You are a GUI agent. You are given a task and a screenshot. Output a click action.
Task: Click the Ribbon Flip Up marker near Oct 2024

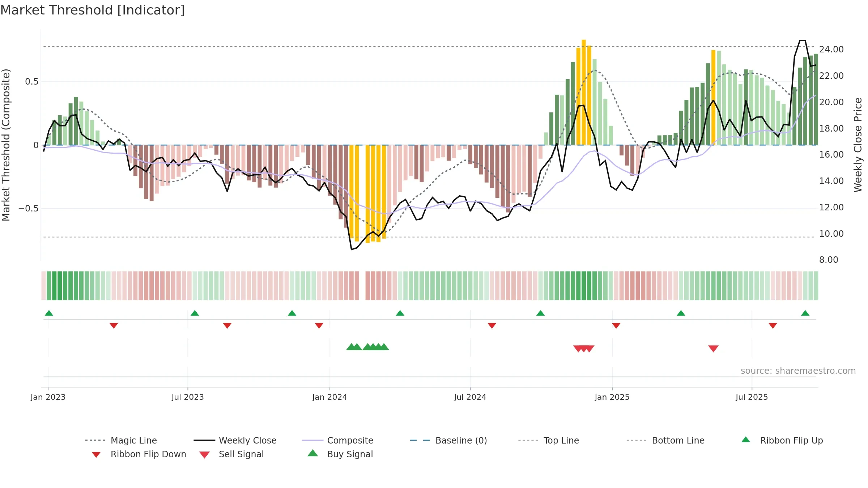(x=540, y=313)
